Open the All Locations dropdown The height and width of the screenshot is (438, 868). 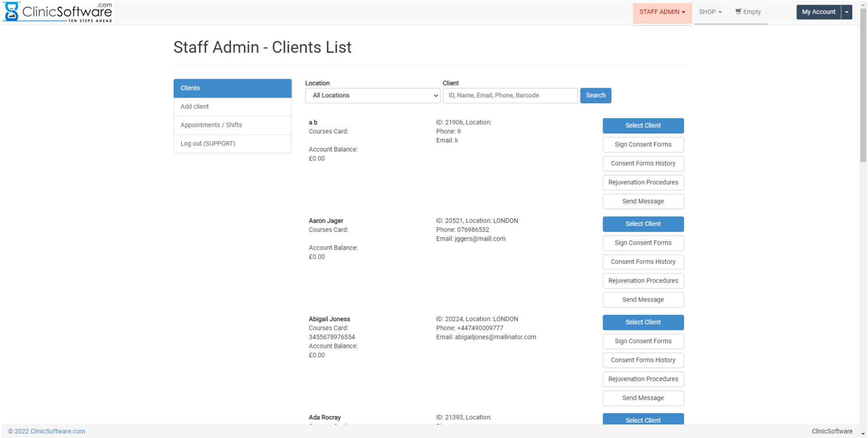coord(373,95)
